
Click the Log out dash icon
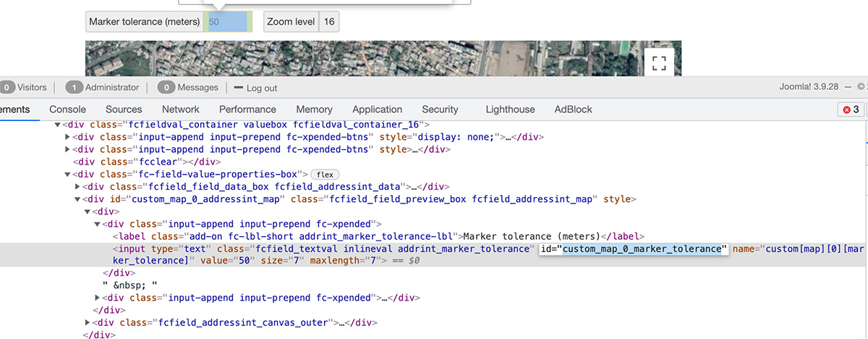pyautogui.click(x=239, y=88)
